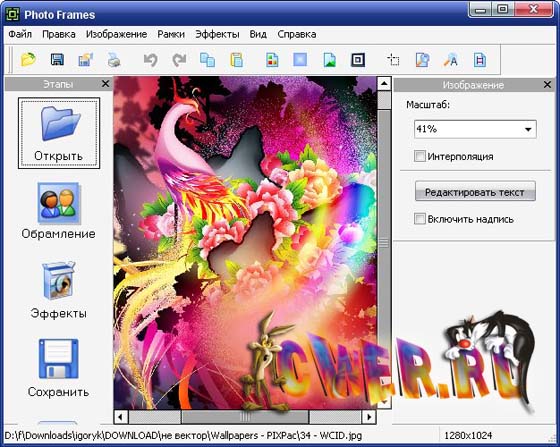Click the copy icon in toolbar
This screenshot has height=447, width=560.
[208, 59]
